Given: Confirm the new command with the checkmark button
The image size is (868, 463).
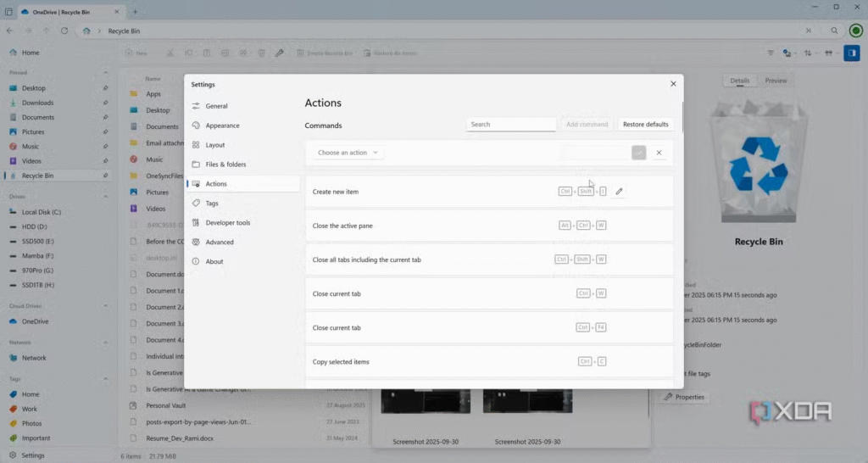Looking at the screenshot, I should (638, 153).
